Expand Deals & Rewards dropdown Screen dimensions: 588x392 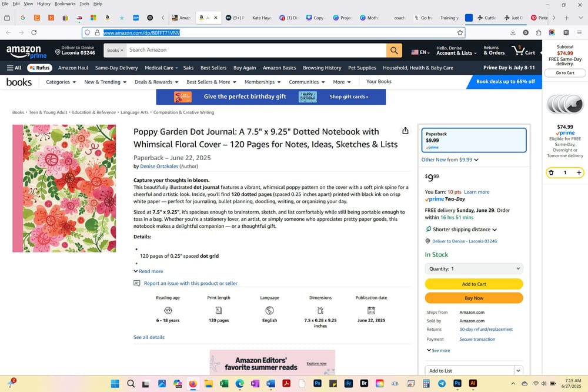coord(156,82)
